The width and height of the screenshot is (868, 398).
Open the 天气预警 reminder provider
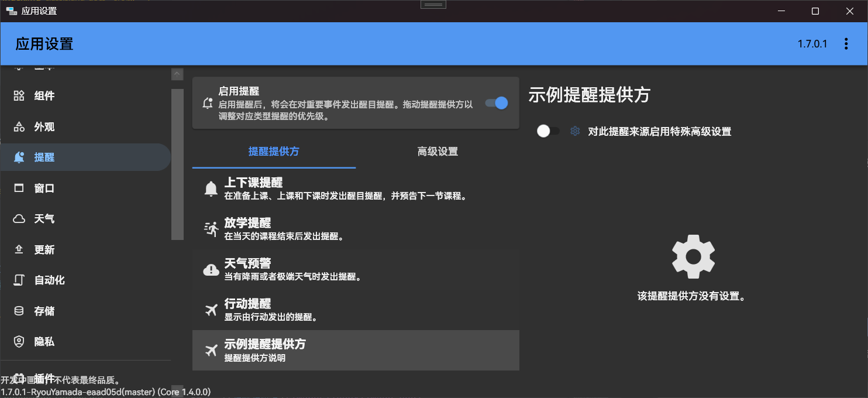tap(356, 269)
